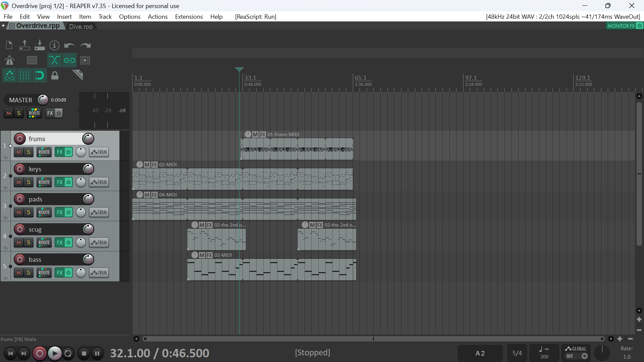Toggle the auto-crossfade toolbar button
The height and width of the screenshot is (362, 644).
(54, 60)
